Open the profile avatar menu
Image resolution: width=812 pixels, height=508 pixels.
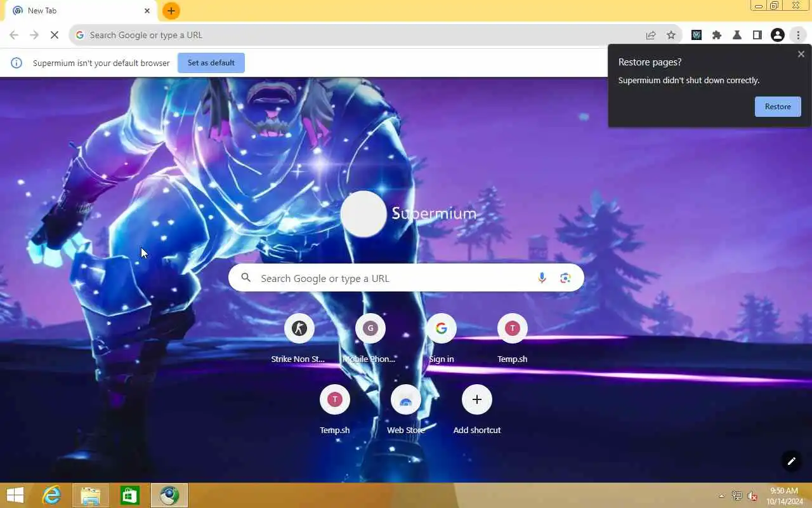click(778, 35)
